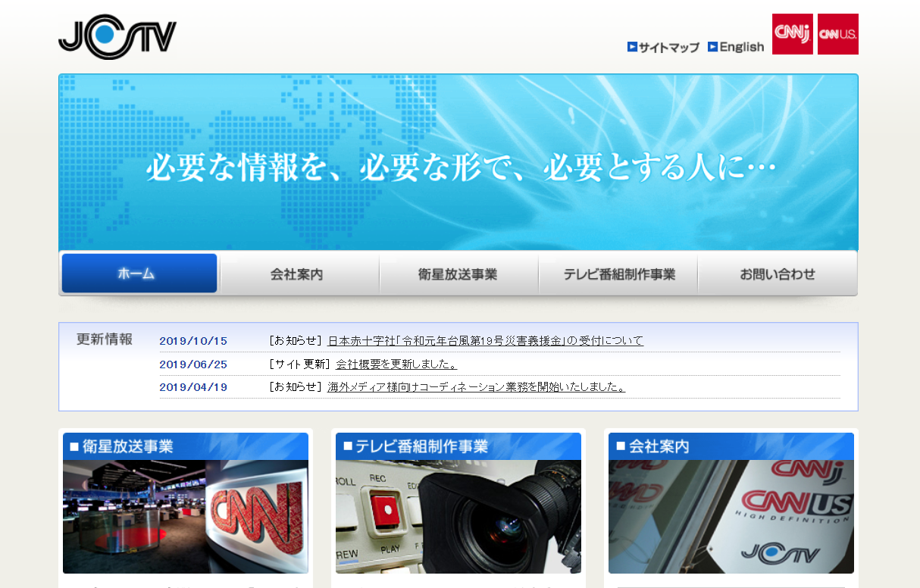Click the JCTV logo in header
The image size is (920, 588).
pos(117,36)
